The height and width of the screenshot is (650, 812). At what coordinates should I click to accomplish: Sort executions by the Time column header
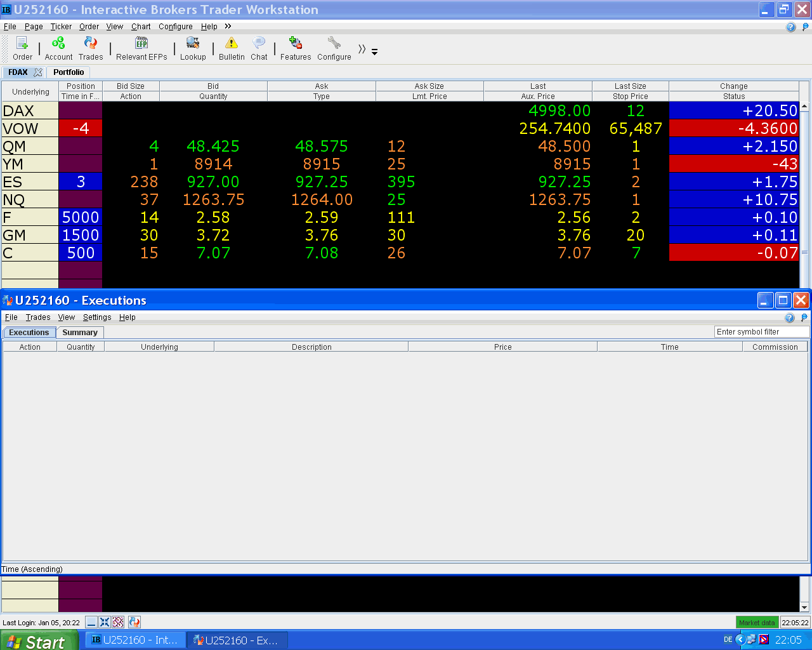[669, 347]
